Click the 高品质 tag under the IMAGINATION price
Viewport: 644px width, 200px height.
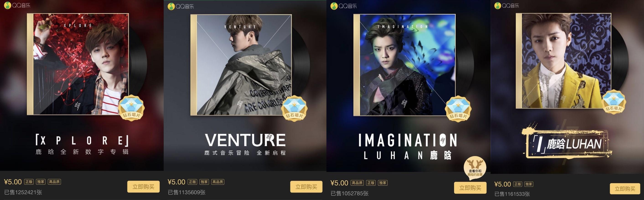(357, 183)
